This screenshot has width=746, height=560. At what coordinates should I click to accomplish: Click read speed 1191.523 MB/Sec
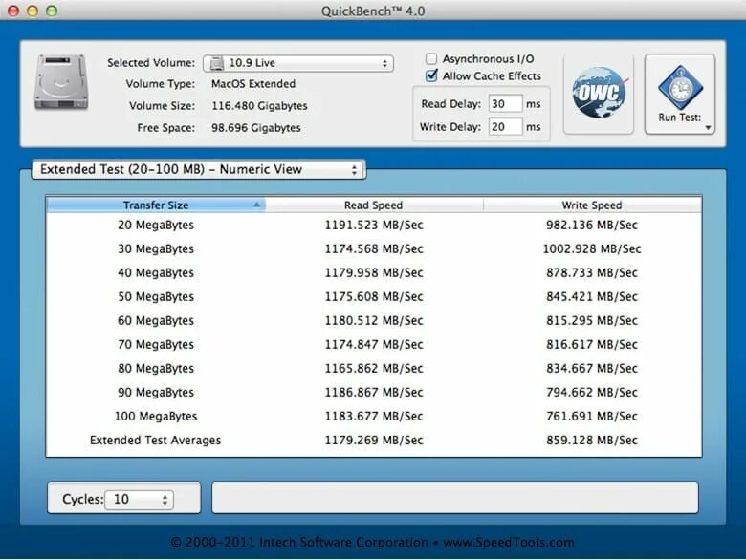point(374,225)
